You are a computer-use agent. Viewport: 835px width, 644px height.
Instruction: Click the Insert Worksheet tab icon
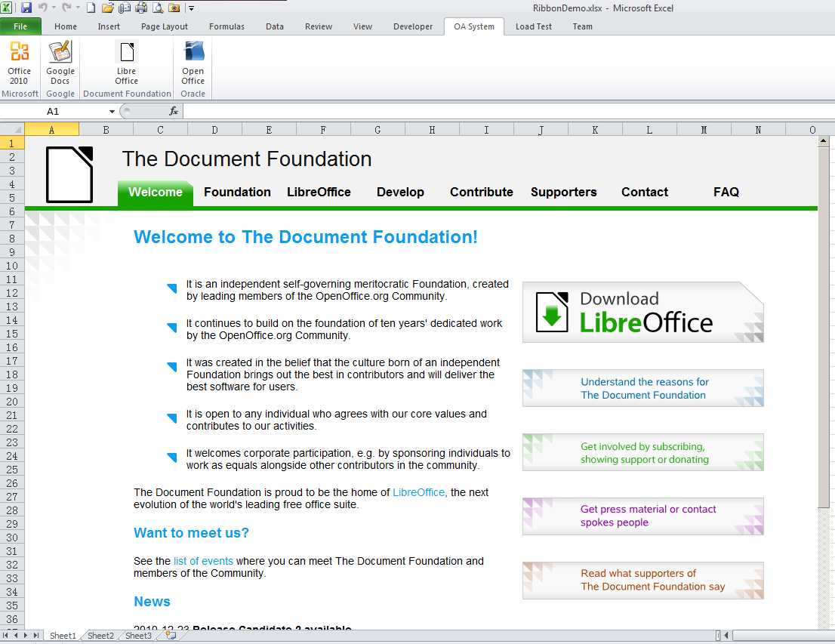pos(171,635)
